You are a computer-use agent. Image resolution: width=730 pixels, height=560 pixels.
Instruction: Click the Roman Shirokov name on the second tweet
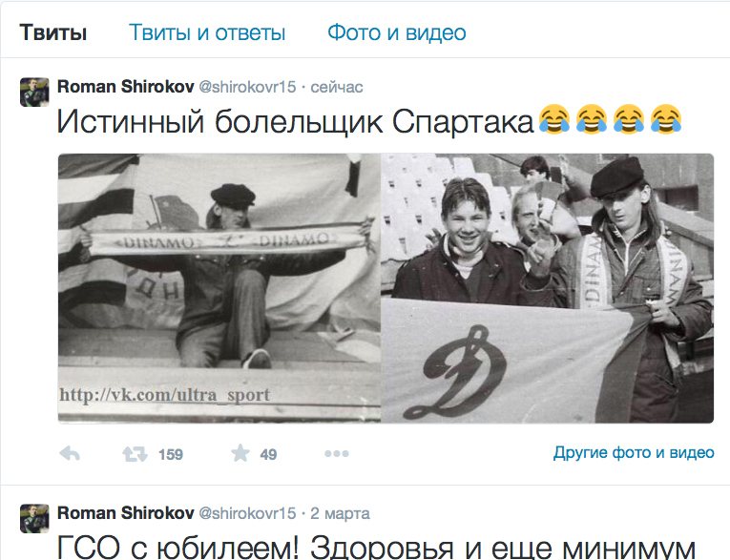[125, 513]
